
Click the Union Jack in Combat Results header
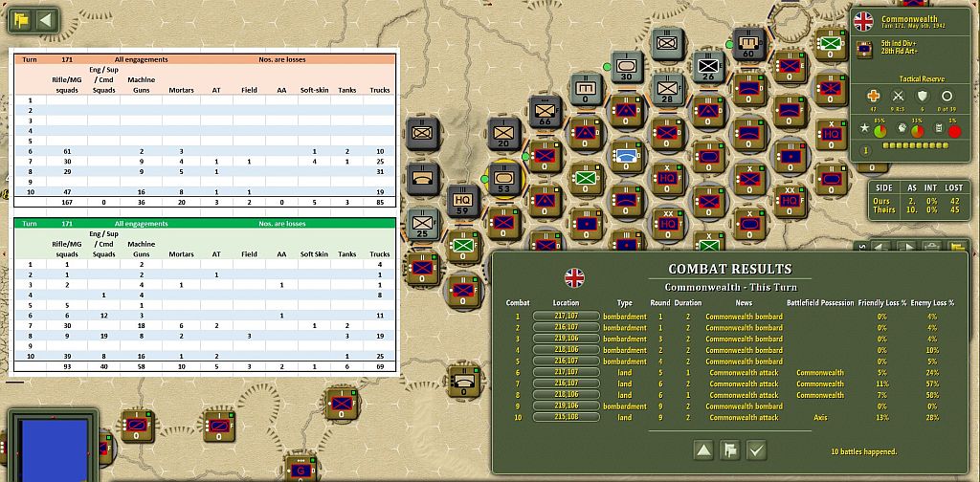(x=574, y=277)
